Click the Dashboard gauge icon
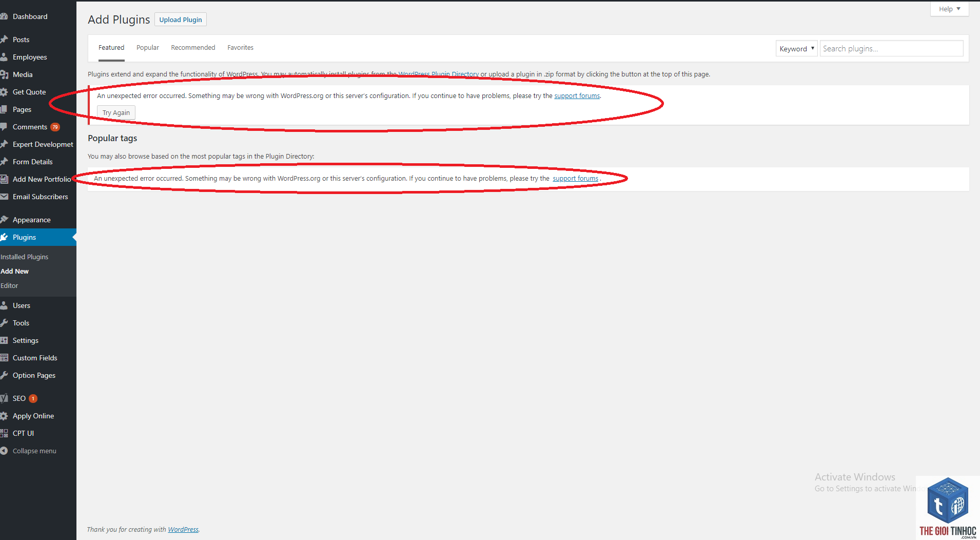 [4, 16]
